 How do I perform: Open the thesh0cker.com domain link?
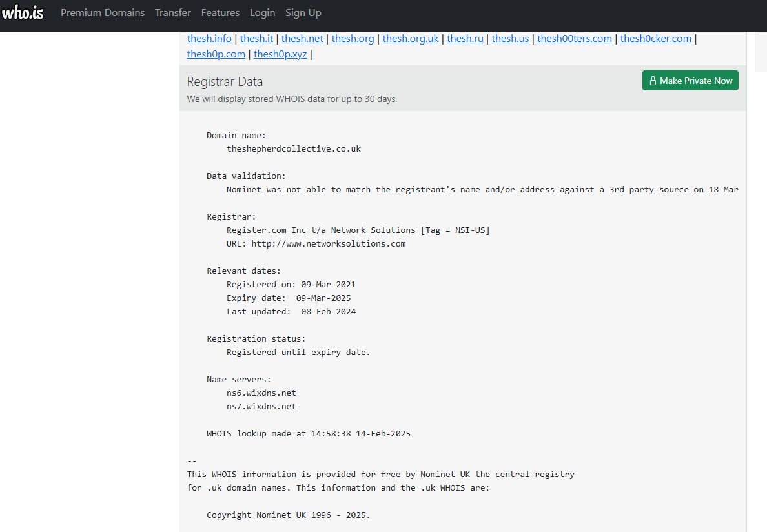(x=655, y=39)
